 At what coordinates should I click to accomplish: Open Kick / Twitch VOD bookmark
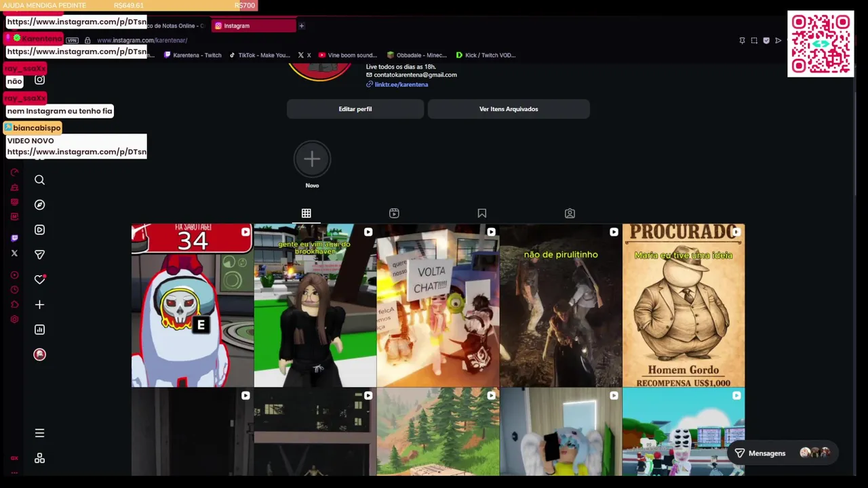pos(486,56)
